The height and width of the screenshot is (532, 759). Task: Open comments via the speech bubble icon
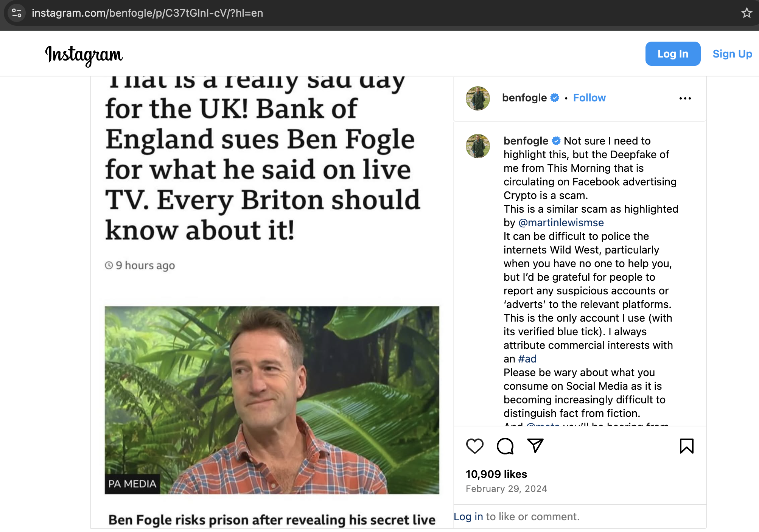coord(505,446)
